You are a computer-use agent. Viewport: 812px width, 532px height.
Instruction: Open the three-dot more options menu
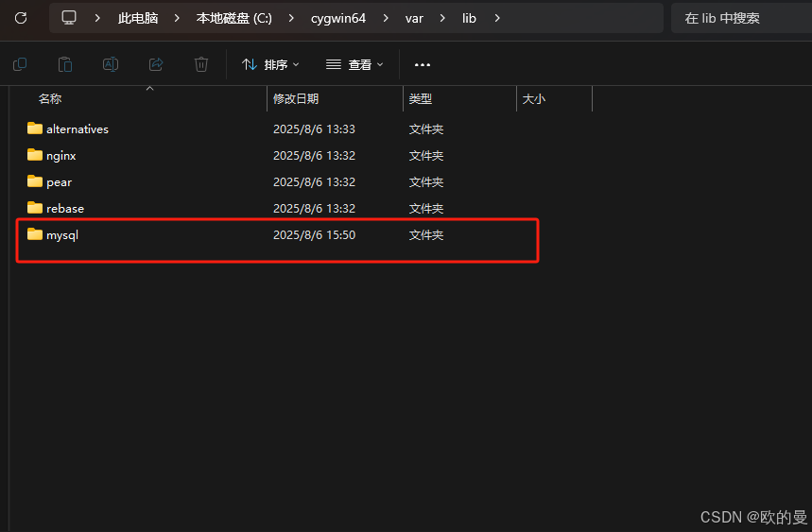[x=423, y=64]
